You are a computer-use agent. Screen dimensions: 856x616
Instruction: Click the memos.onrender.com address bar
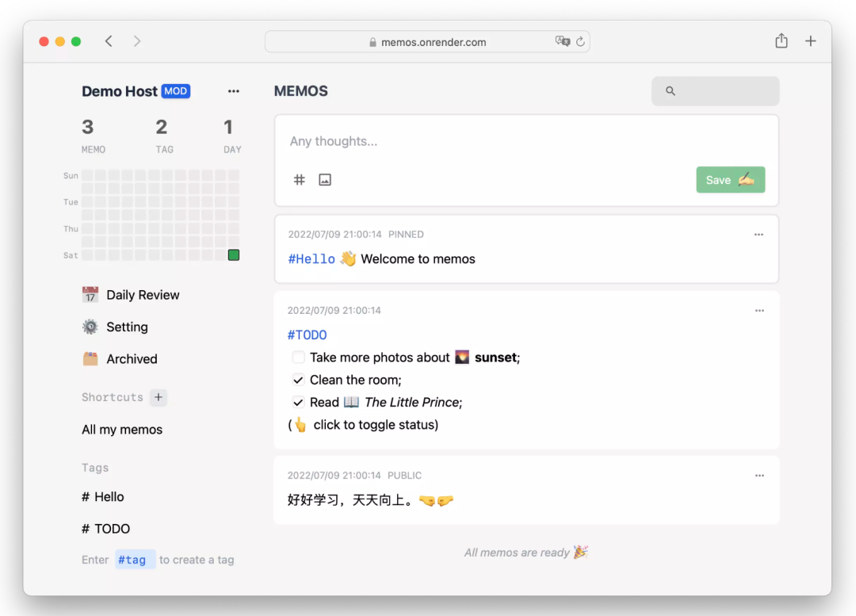point(427,42)
